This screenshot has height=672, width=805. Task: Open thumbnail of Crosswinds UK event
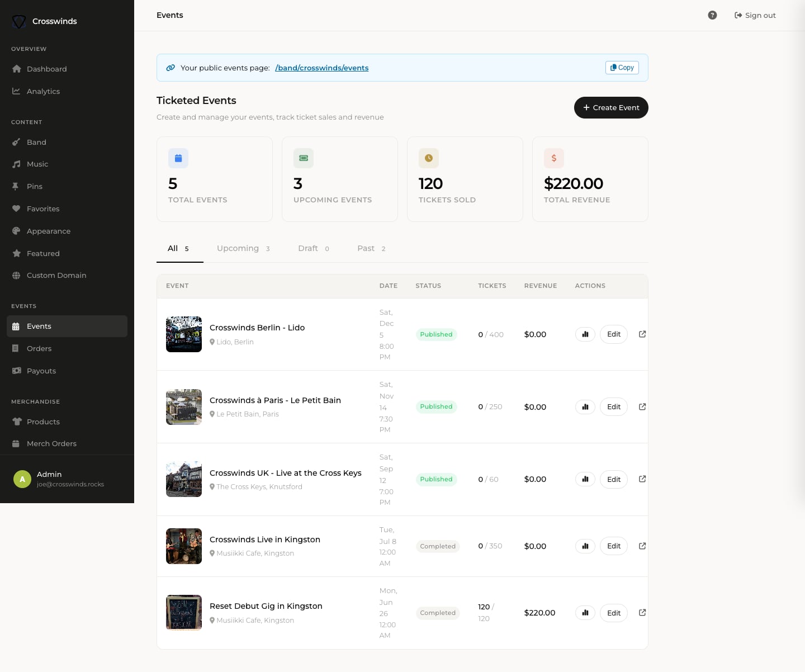point(184,479)
